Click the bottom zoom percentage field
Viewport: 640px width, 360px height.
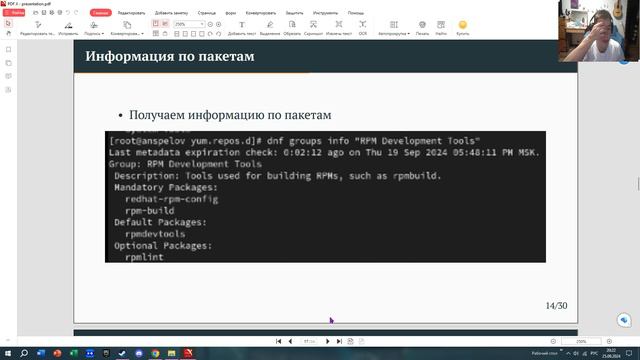click(x=581, y=341)
